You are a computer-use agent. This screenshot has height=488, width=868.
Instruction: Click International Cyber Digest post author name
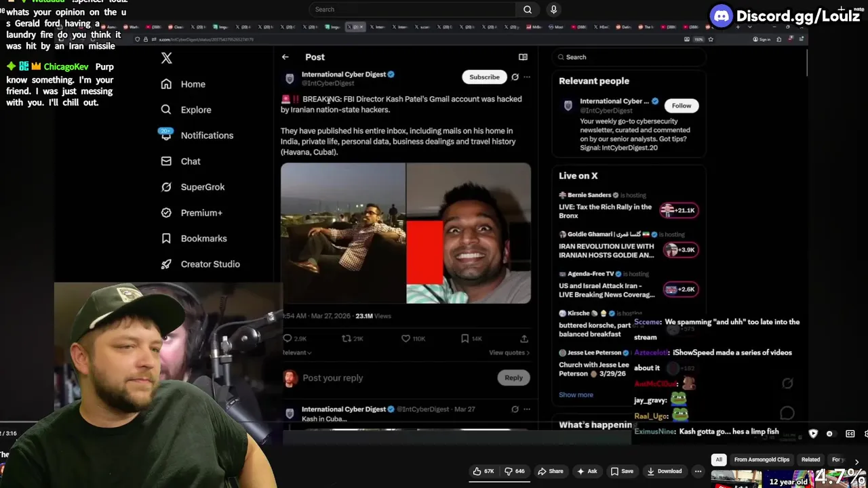[344, 75]
